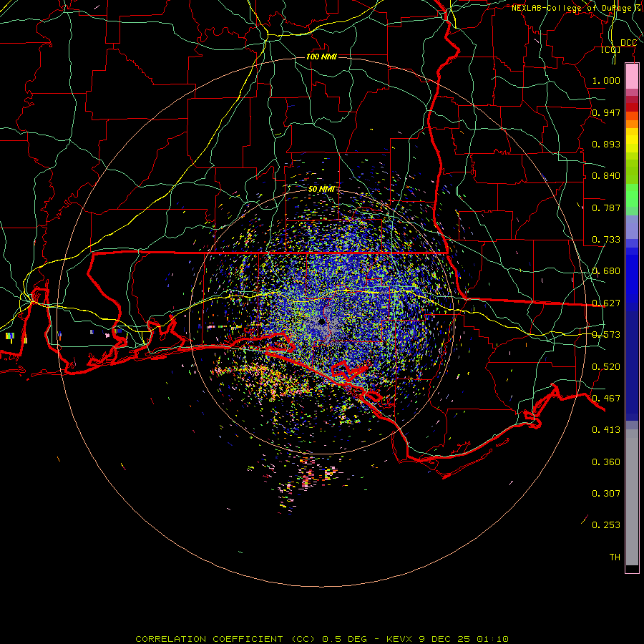The image size is (644, 644).
Task: Click the CORRELATION COEFFICIENT caption text
Action: (209, 639)
